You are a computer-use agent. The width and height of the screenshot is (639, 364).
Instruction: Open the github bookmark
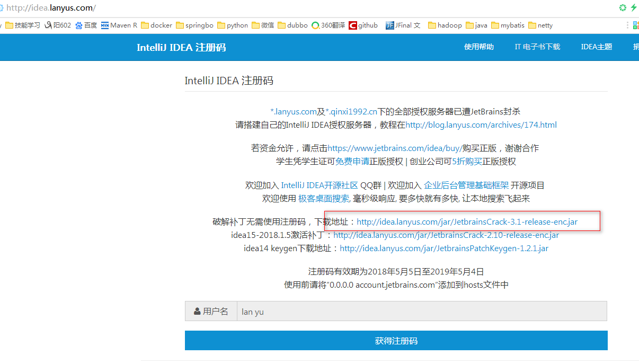coord(363,25)
